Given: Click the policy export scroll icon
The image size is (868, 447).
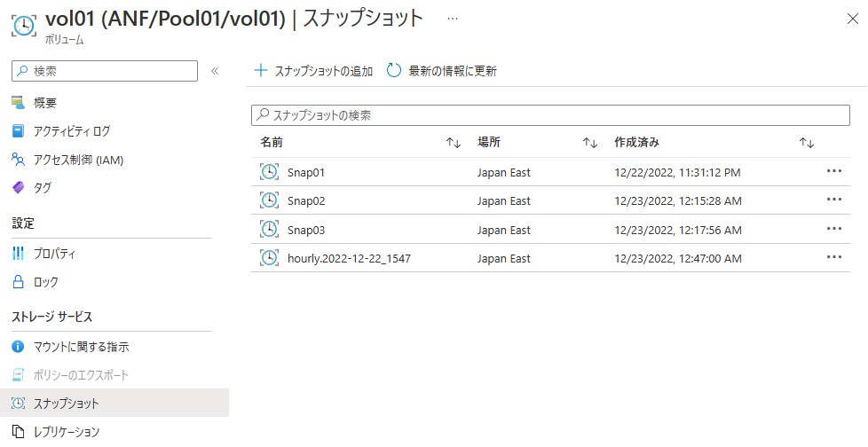Looking at the screenshot, I should point(19,375).
